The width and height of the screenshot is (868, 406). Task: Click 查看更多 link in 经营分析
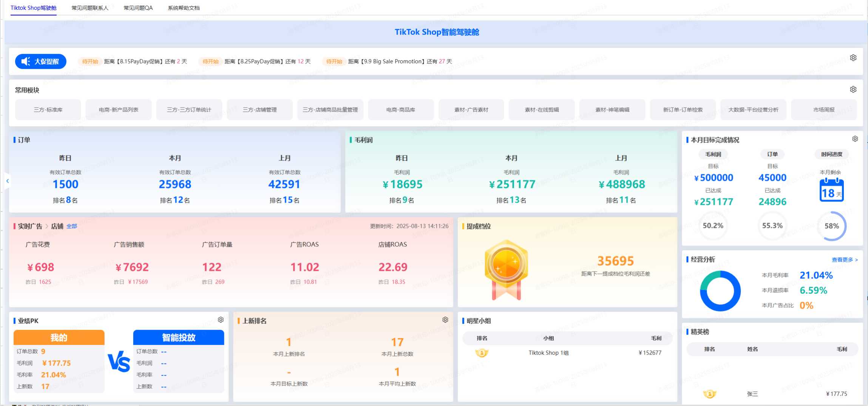tap(845, 260)
